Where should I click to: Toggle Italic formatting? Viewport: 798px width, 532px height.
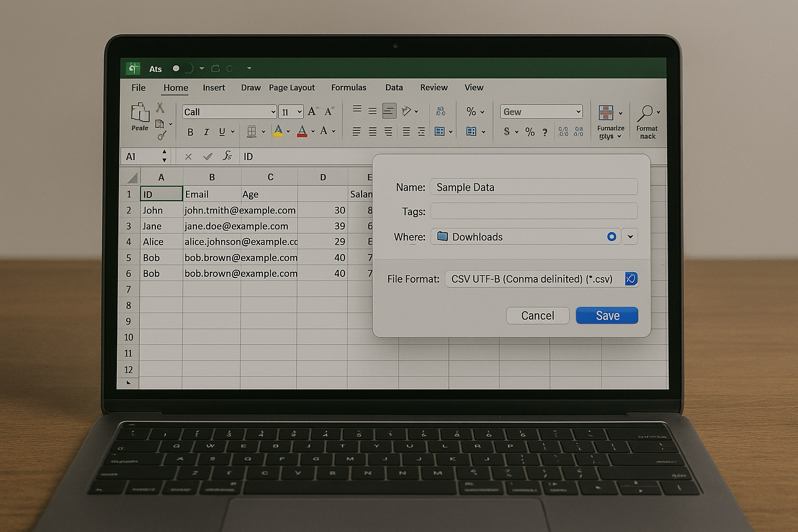206,132
